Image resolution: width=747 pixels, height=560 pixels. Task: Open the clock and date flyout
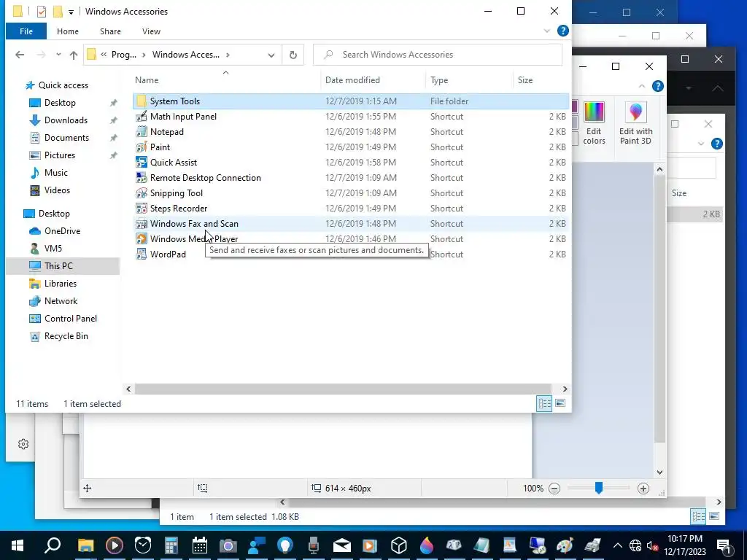(x=685, y=545)
